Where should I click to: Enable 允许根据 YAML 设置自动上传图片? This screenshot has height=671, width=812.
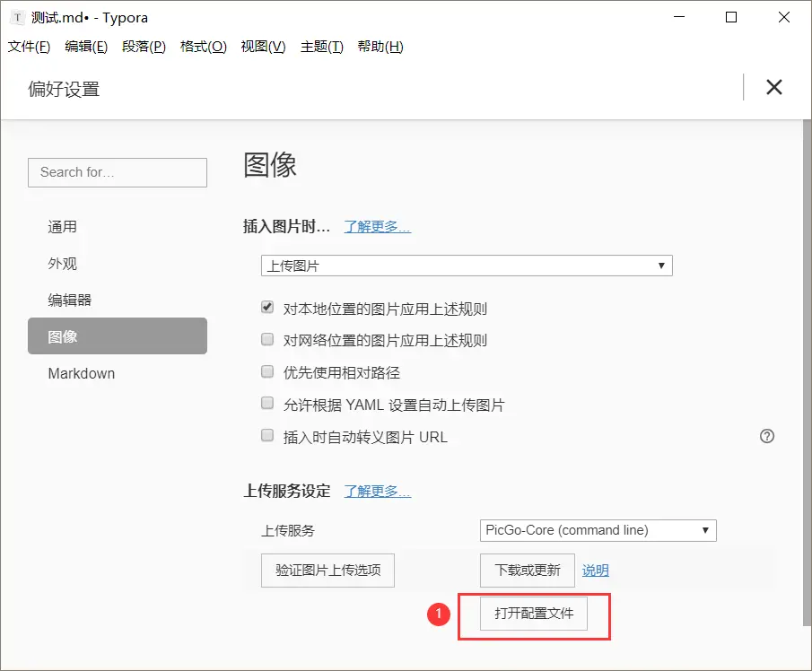pyautogui.click(x=267, y=404)
